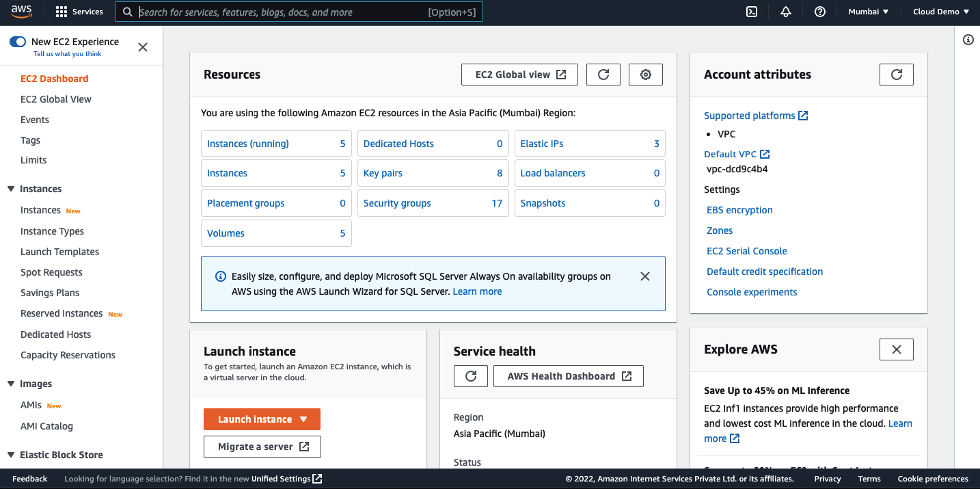Open Spot Requests in sidebar
This screenshot has height=489, width=980.
click(x=51, y=272)
